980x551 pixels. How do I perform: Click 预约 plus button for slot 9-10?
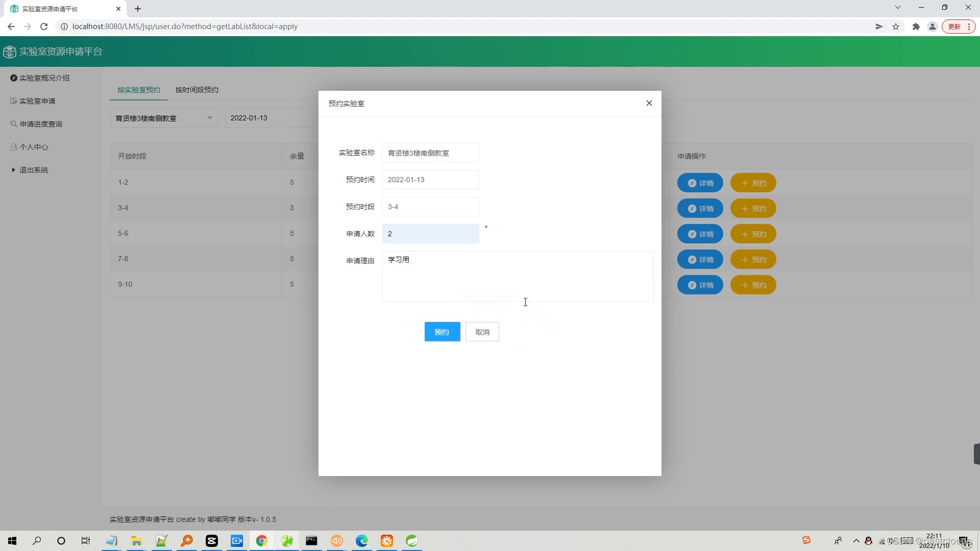click(753, 285)
